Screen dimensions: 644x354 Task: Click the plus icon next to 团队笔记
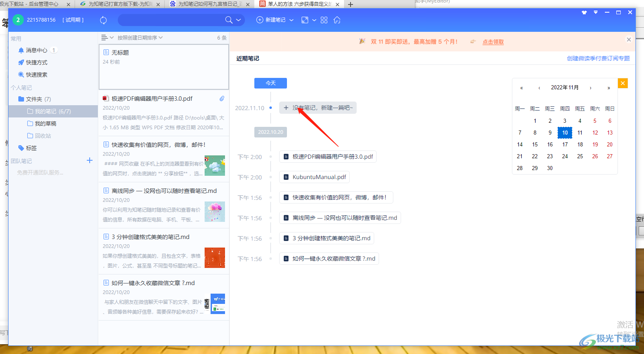pyautogui.click(x=90, y=161)
